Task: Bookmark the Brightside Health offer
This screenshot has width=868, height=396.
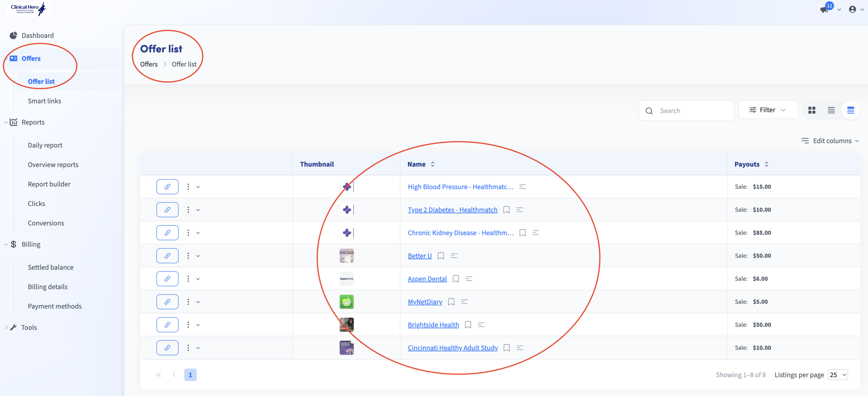Action: (x=468, y=325)
